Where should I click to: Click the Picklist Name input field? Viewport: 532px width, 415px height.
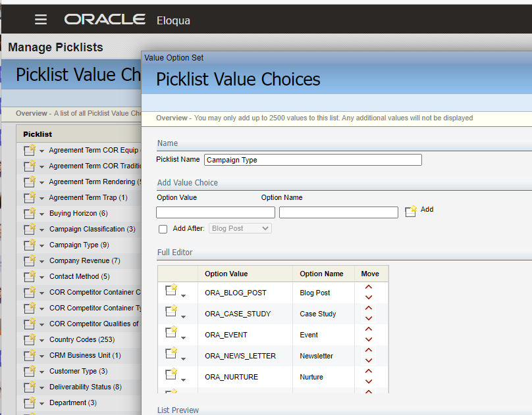[313, 160]
